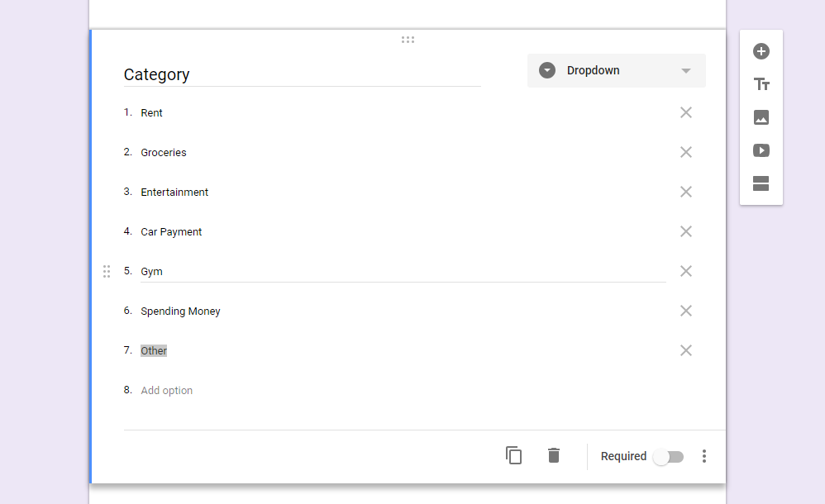Remove the Rent option
Viewport: 825px width, 504px height.
click(685, 112)
